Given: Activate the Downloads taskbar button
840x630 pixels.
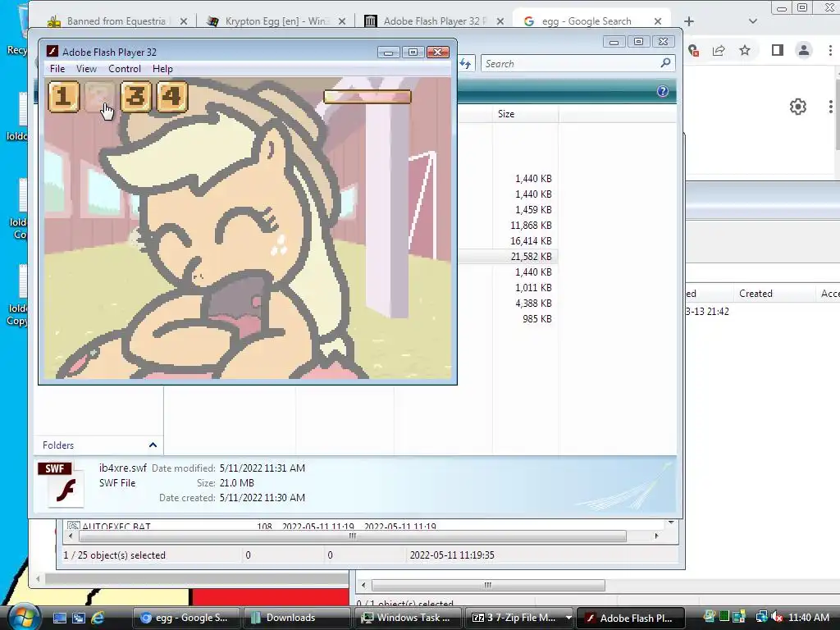Looking at the screenshot, I should coord(296,618).
